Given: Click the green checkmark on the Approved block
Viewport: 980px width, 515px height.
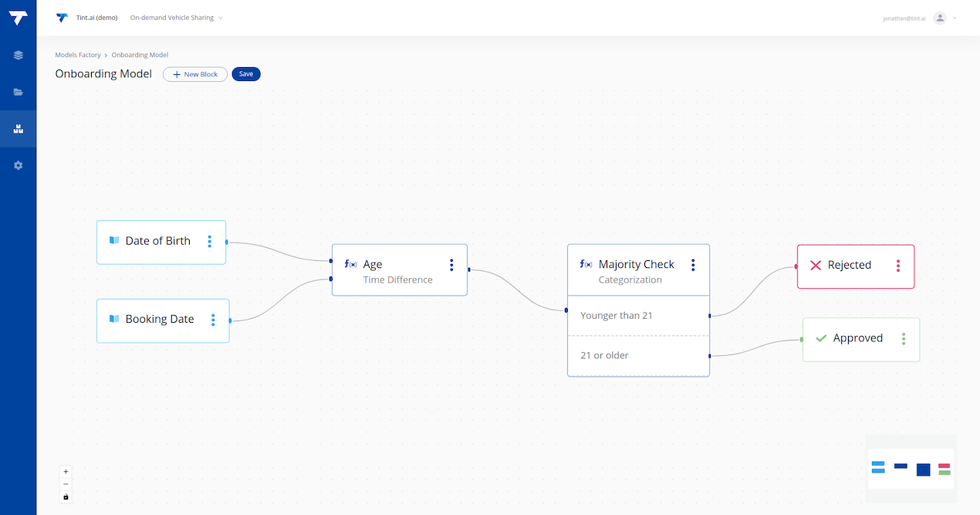Looking at the screenshot, I should tap(820, 337).
